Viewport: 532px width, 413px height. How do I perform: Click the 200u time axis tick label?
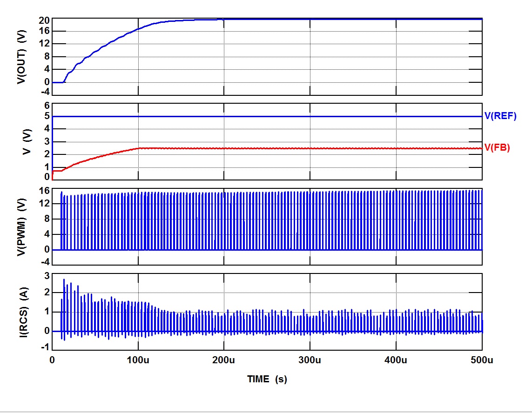pos(223,360)
